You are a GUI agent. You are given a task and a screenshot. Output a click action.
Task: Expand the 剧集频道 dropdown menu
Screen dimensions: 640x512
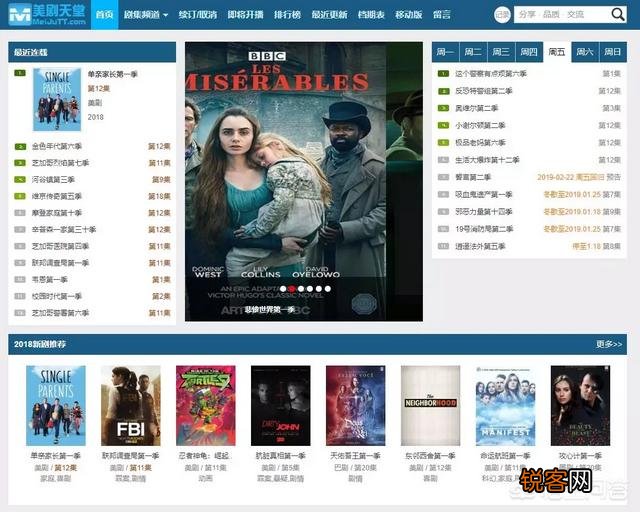pos(146,15)
